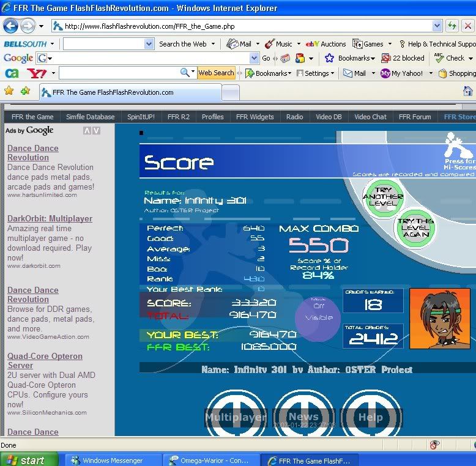Screen dimensions: 476x466
Task: Open the Windows Start menu
Action: click(29, 460)
